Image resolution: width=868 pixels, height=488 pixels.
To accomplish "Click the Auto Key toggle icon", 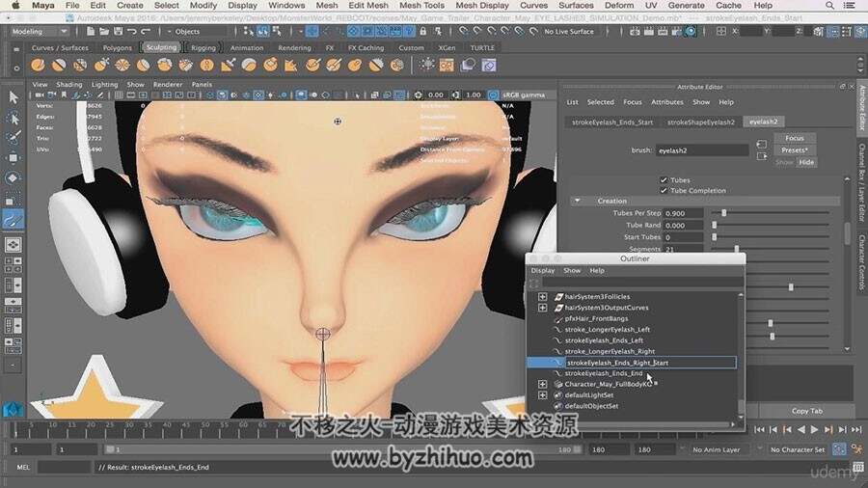I will (x=839, y=449).
